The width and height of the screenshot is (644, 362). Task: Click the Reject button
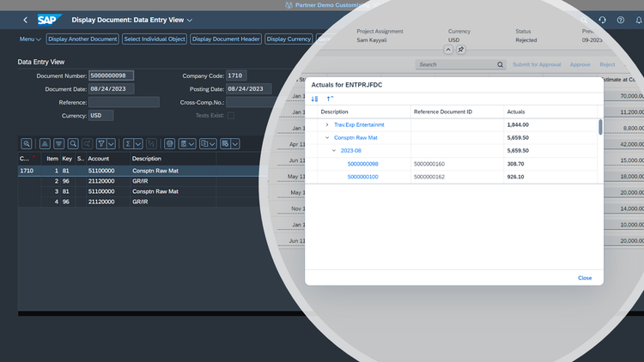[607, 64]
